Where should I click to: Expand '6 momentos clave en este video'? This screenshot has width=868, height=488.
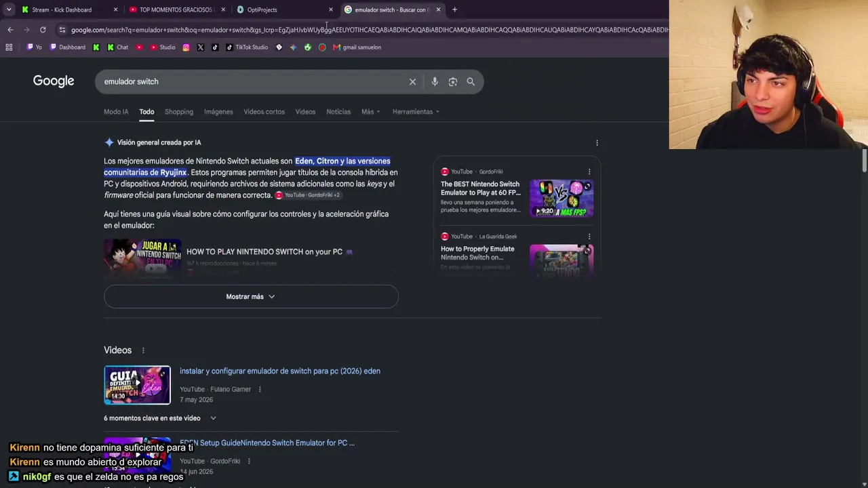(160, 418)
